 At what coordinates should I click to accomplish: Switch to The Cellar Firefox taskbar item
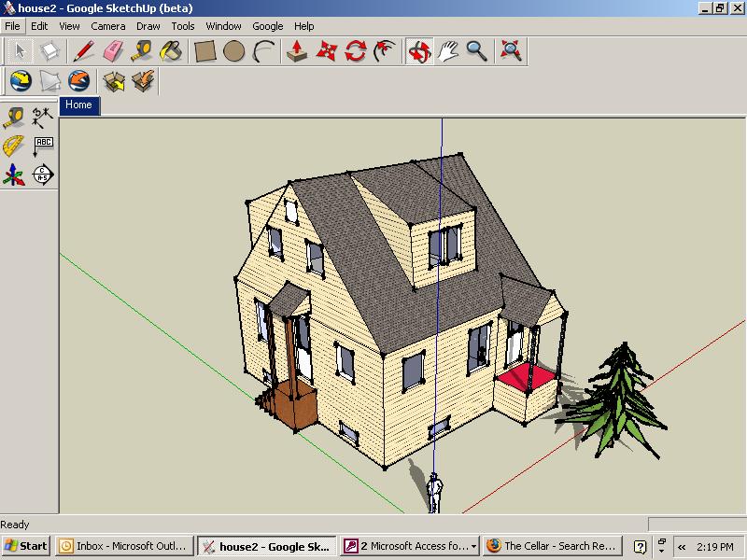[x=553, y=546]
